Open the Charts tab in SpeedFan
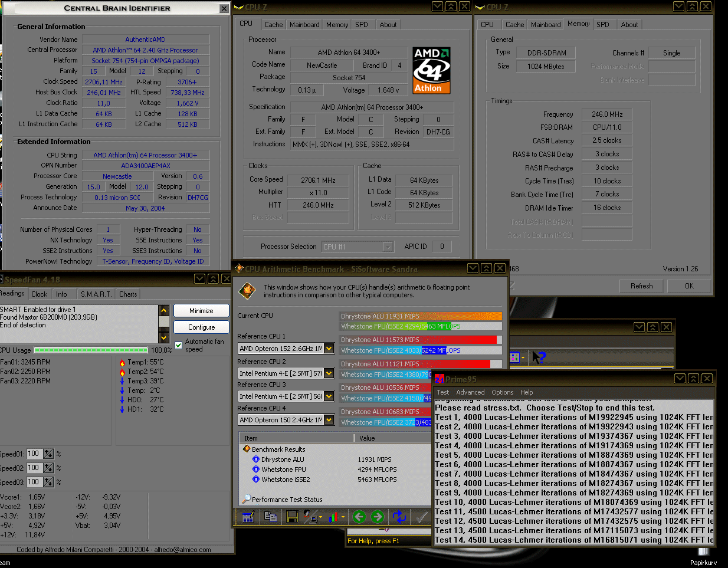The width and height of the screenshot is (728, 568). click(x=128, y=294)
